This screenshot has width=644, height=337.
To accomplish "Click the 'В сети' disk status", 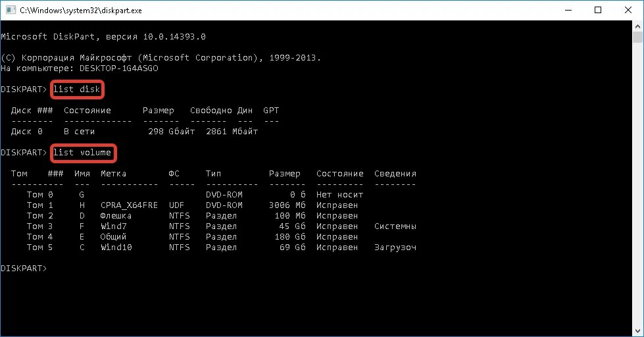I will 80,132.
